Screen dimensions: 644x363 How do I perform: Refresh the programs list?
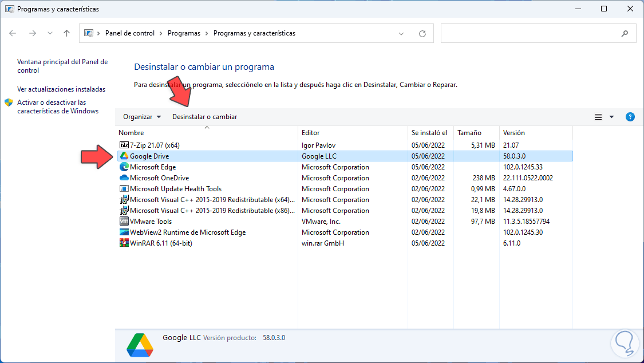[422, 34]
